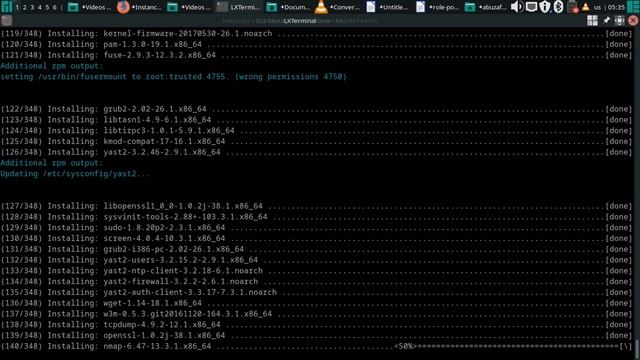Switch to workspace 4 in the pager
This screenshot has height=360, width=640.
coord(40,7)
